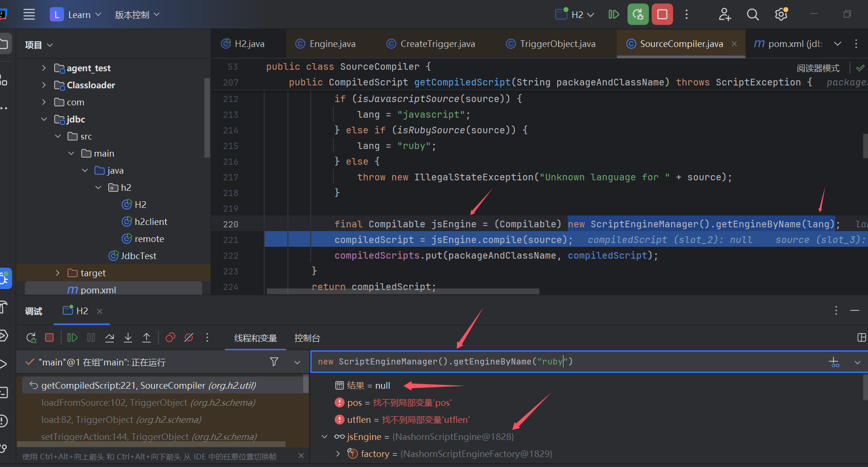Switch to TriggerObject.java tab

551,44
